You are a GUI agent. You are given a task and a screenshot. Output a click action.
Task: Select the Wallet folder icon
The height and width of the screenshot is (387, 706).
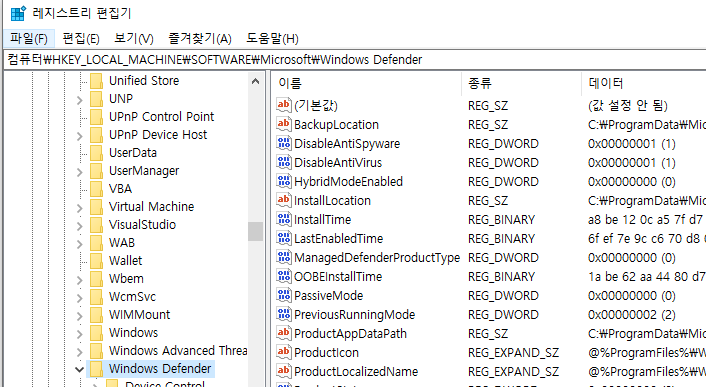click(x=96, y=261)
